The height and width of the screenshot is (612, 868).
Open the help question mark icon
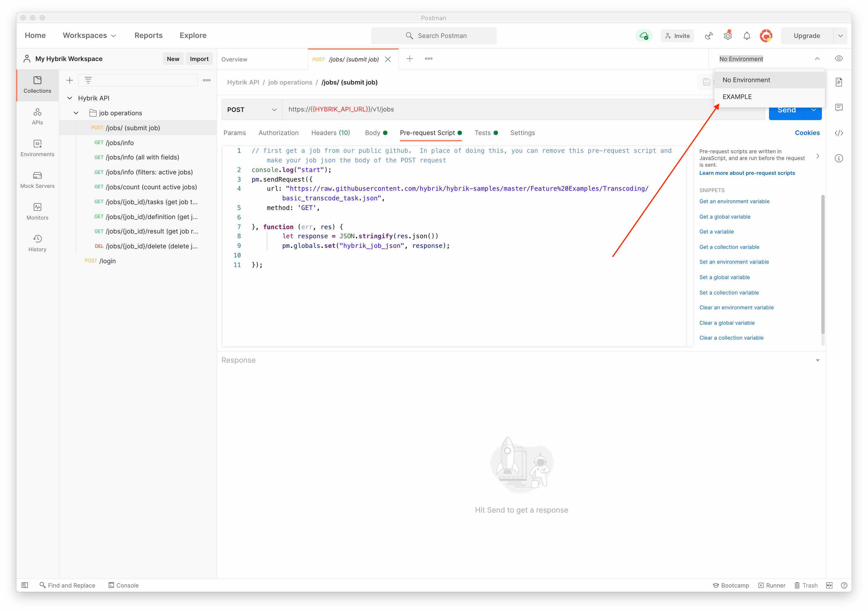click(844, 585)
